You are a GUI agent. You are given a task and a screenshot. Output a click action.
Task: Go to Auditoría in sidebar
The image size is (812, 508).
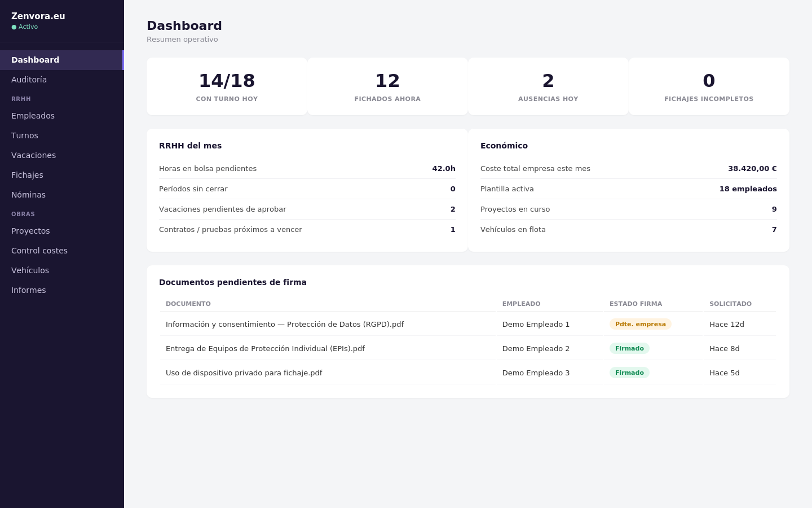(x=61, y=80)
